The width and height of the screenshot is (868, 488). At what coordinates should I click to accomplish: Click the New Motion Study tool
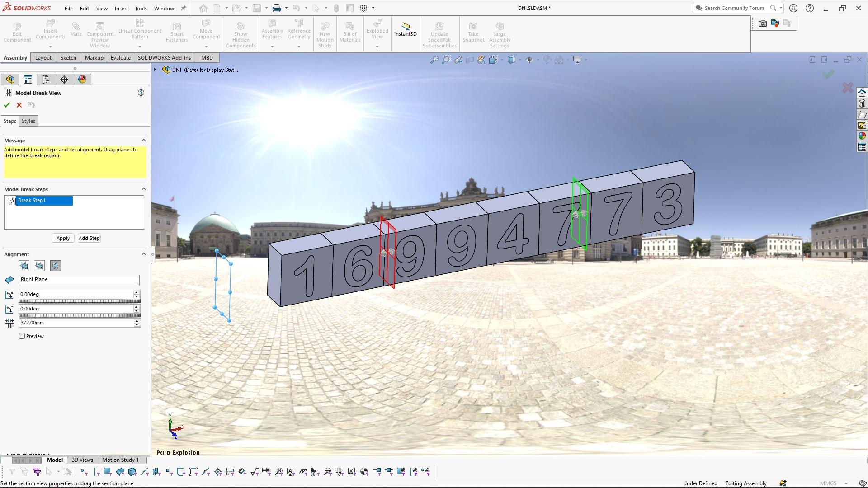[x=325, y=34]
